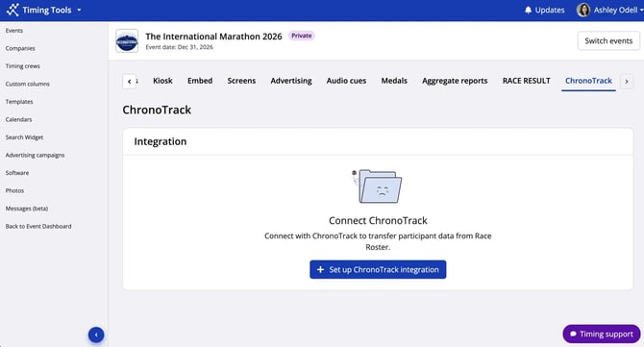Open Messages (beta) in the sidebar
Image resolution: width=644 pixels, height=347 pixels.
[27, 209]
